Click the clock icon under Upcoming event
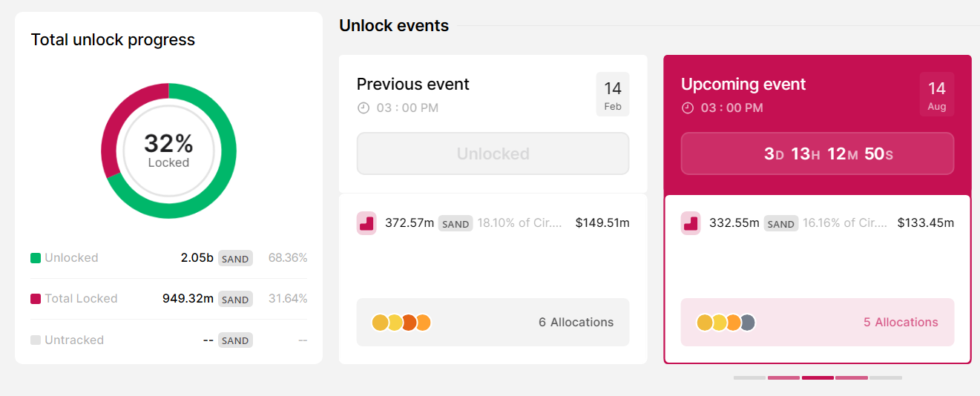Screen dimensions: 980x396 [688, 108]
